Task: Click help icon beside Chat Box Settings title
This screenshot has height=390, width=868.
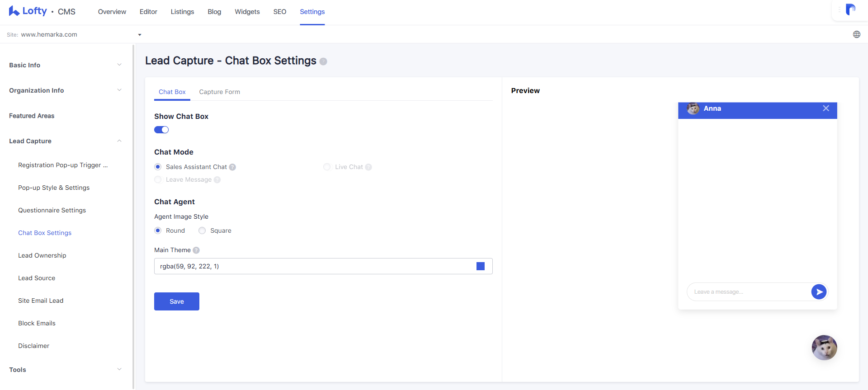Action: 323,61
